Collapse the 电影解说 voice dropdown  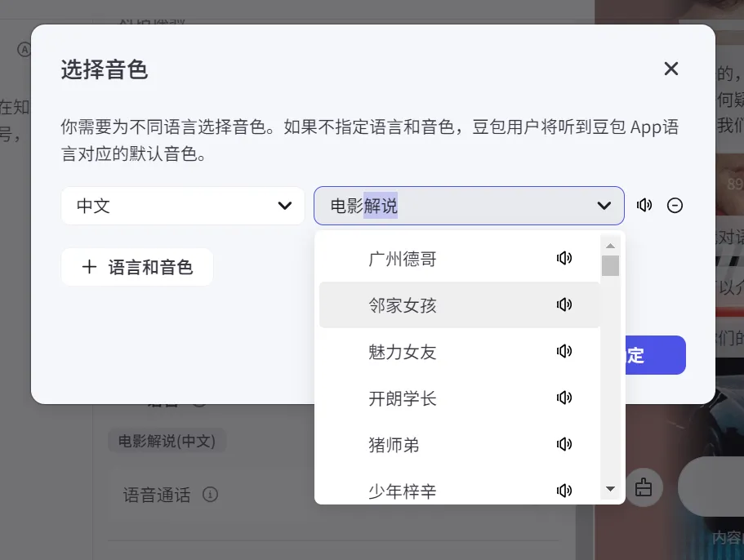(604, 206)
